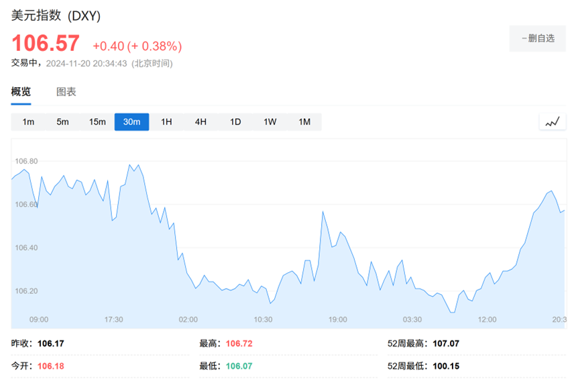Click the 19:00 label on time axis
The height and width of the screenshot is (392, 580).
[337, 320]
